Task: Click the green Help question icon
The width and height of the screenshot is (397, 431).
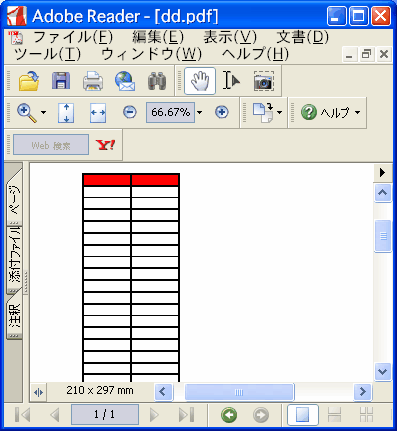Action: tap(308, 112)
